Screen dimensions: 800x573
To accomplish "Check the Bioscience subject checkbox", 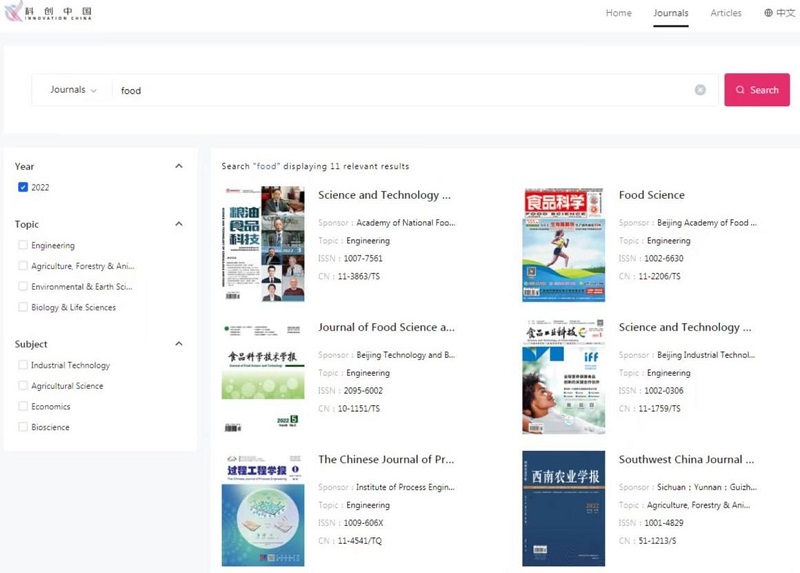I will (23, 427).
